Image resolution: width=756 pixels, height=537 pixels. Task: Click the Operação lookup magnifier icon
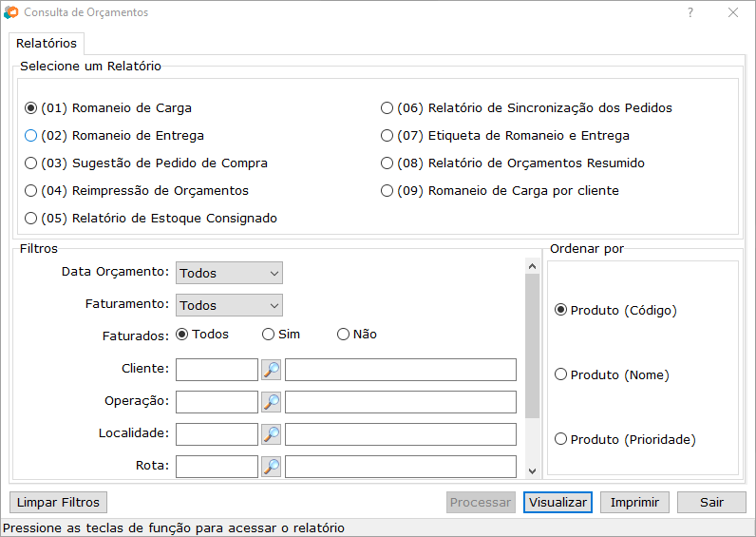pyautogui.click(x=271, y=402)
